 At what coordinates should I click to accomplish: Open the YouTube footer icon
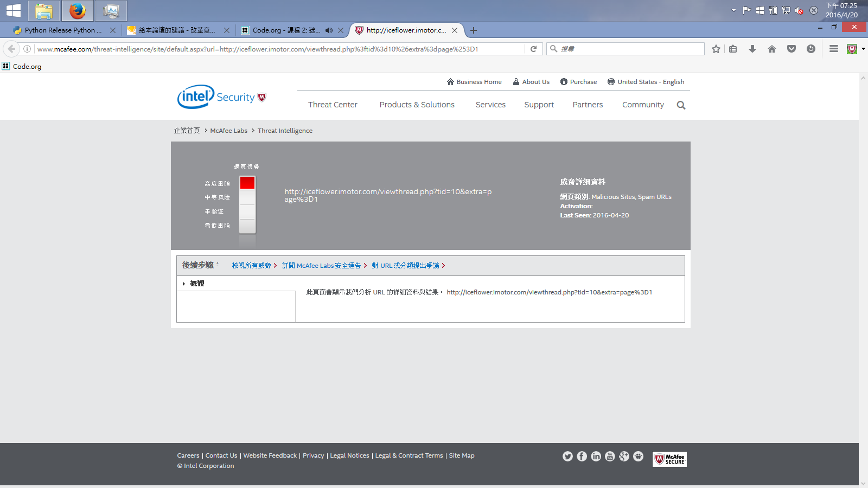pos(610,457)
